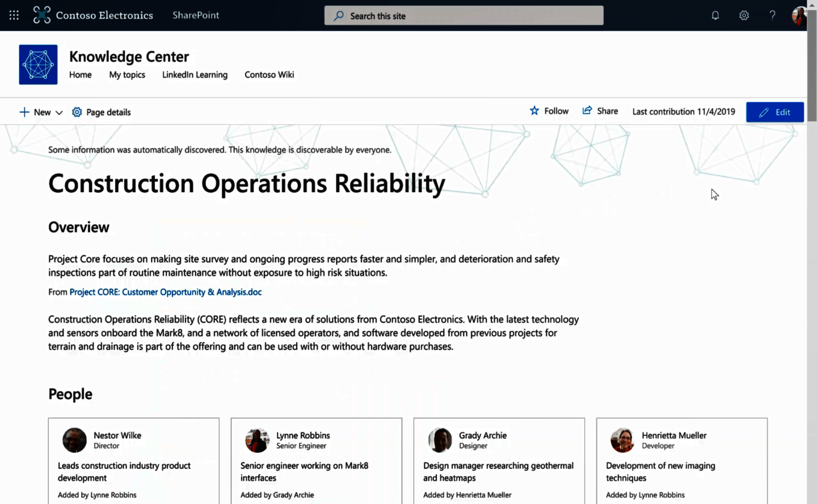Click the Share label
The height and width of the screenshot is (504, 817).
[607, 111]
